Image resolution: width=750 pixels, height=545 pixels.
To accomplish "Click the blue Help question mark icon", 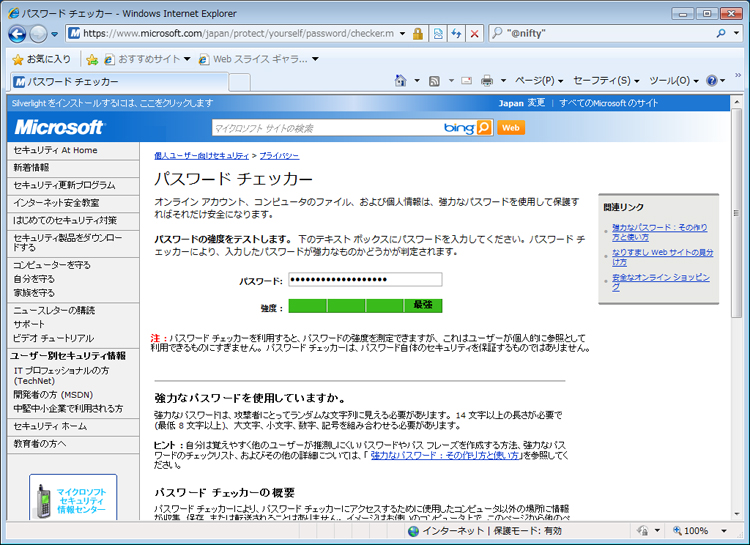I will 712,81.
